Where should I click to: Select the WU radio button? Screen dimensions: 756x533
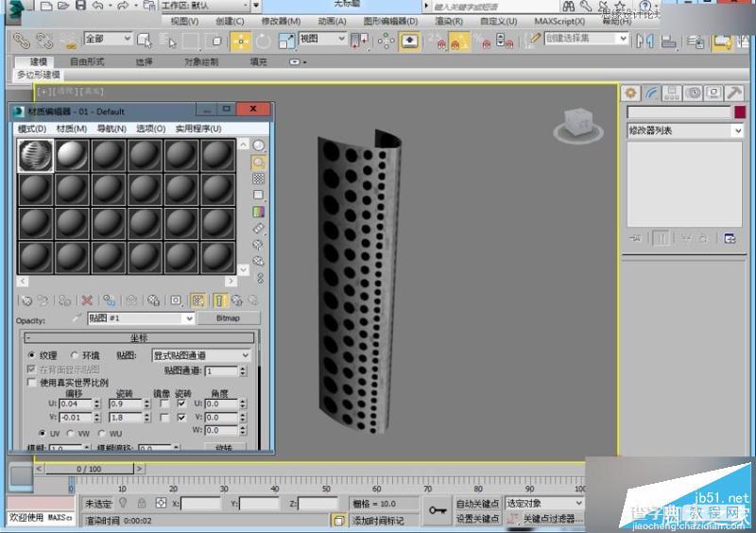101,433
